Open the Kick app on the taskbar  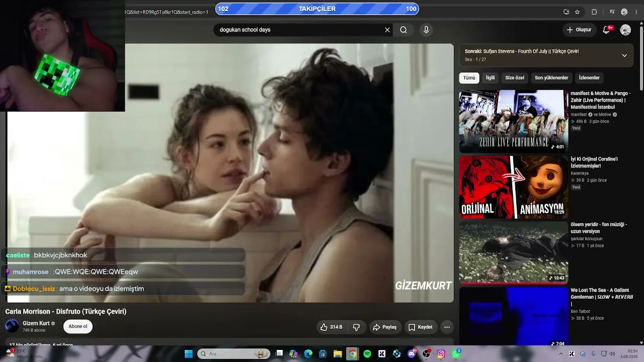pyautogui.click(x=382, y=354)
